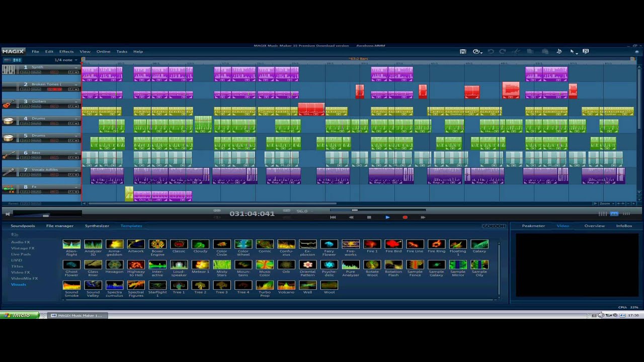Mute the Synth track
The height and width of the screenshot is (362, 644).
coord(36,72)
